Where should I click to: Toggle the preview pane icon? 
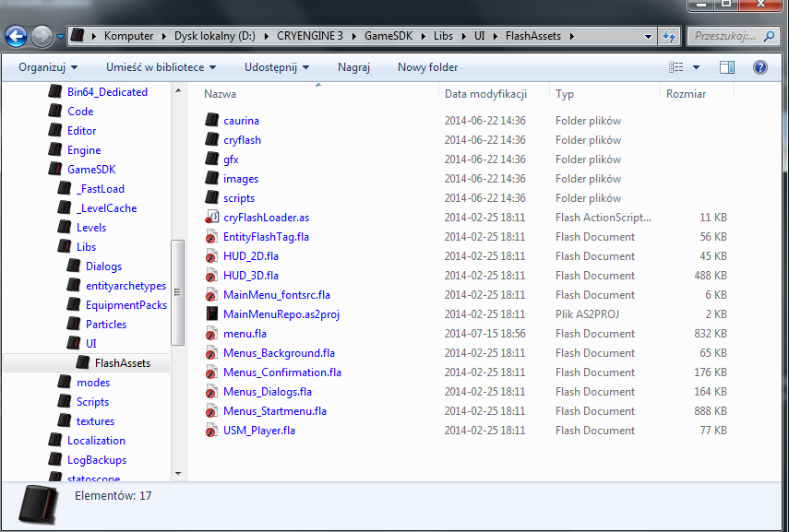[727, 67]
